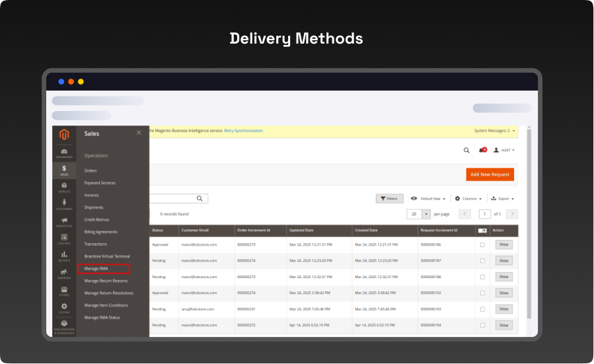Check the row checkbox for request 0000000186
The height and width of the screenshot is (364, 594).
[x=482, y=244]
